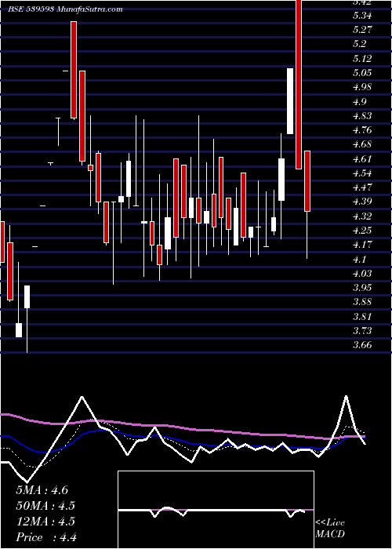Click the 5.2 price axis label
Screen dimensions: 392x549
pos(360,44)
